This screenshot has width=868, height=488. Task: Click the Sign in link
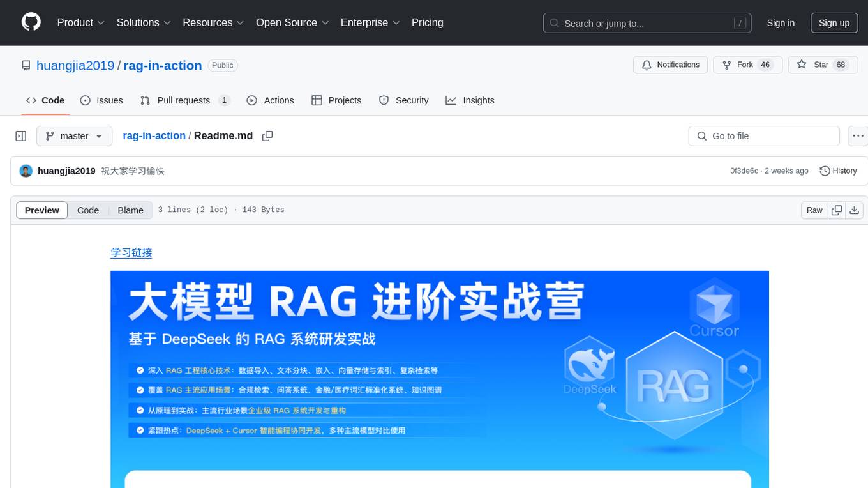coord(781,23)
